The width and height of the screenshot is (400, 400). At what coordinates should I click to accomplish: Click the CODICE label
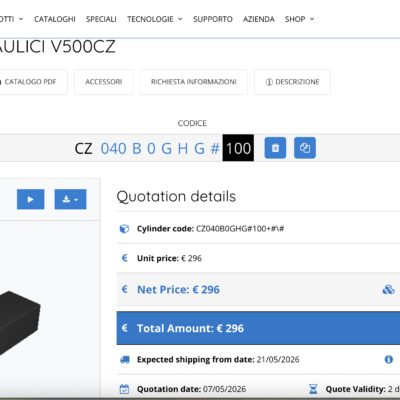192,123
